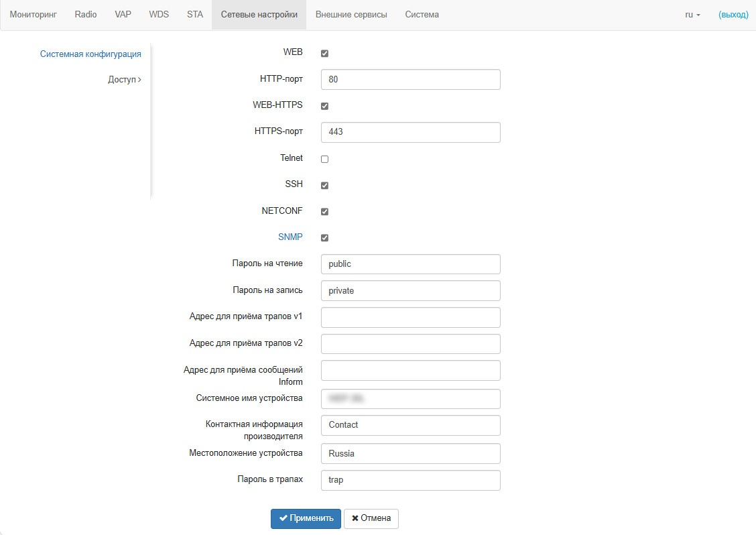This screenshot has width=756, height=535.
Task: Click the HTTP-порт input field
Action: [x=410, y=79]
